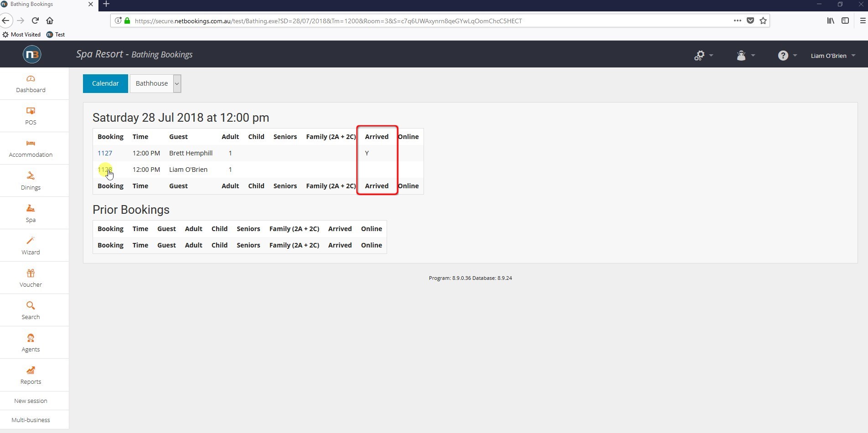The height and width of the screenshot is (433, 868).
Task: Launch the Wizard from the sidebar
Action: pos(31,246)
